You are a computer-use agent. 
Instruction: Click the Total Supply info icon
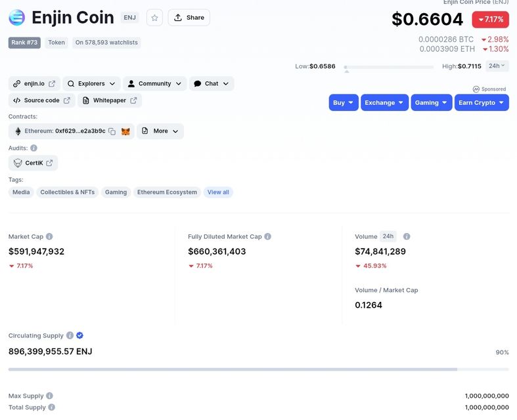tap(52, 408)
